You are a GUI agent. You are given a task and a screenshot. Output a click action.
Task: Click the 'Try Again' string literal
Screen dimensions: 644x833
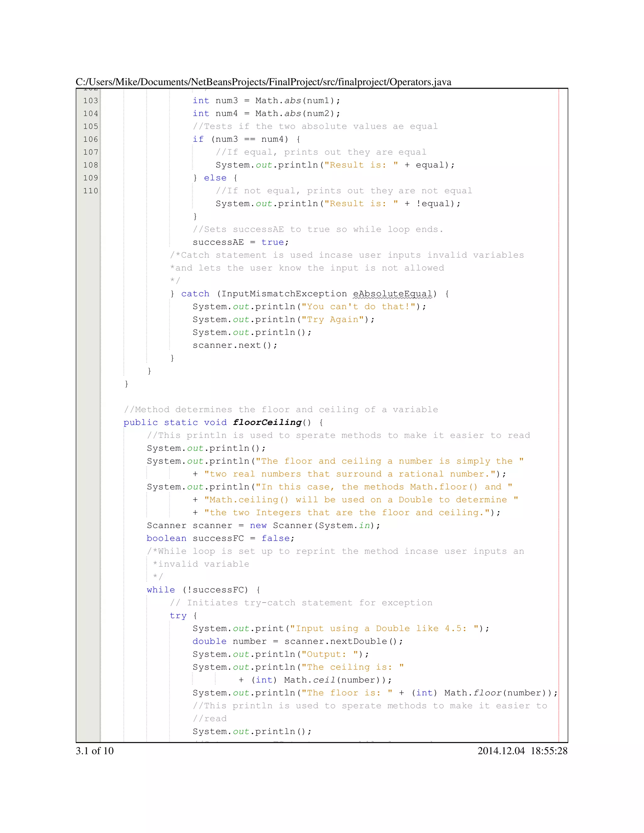[x=333, y=320]
